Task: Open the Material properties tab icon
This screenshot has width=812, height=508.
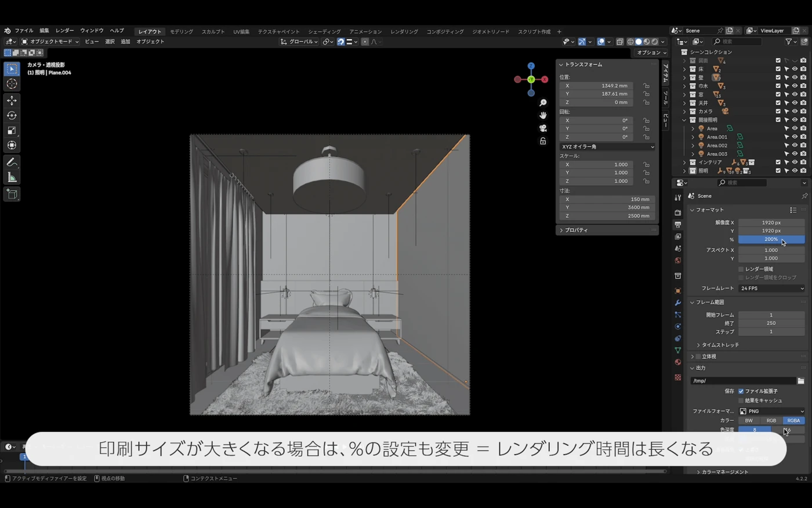Action: pos(677,362)
